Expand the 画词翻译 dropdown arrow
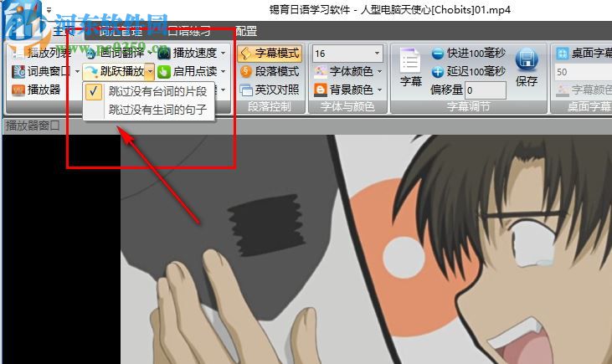Image resolution: width=612 pixels, height=364 pixels. (x=150, y=53)
